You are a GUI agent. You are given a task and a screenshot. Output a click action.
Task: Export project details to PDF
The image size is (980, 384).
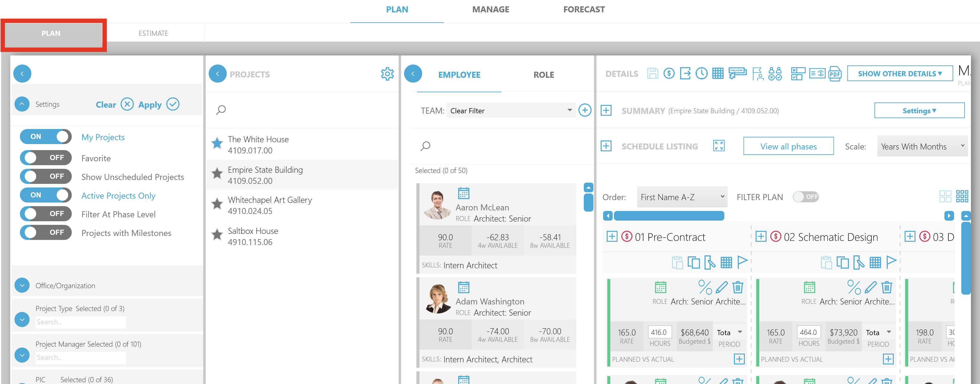pos(836,73)
